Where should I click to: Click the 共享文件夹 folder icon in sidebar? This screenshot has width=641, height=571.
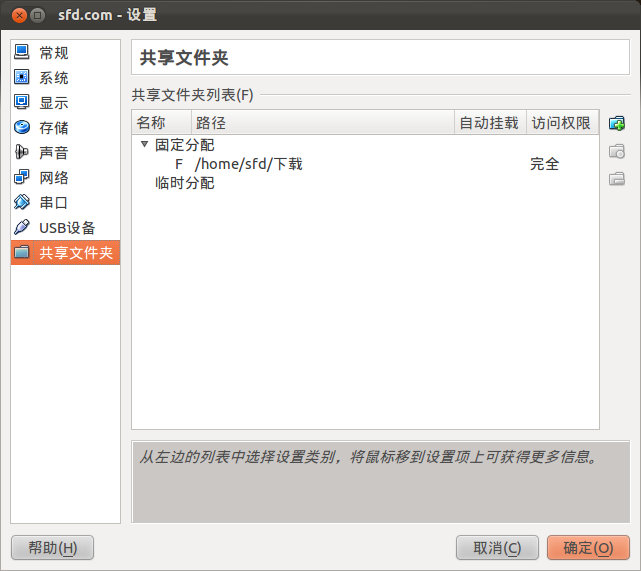[22, 252]
